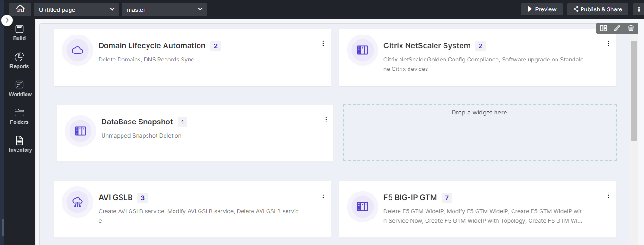Select the DataBase Snapshot title

click(137, 122)
